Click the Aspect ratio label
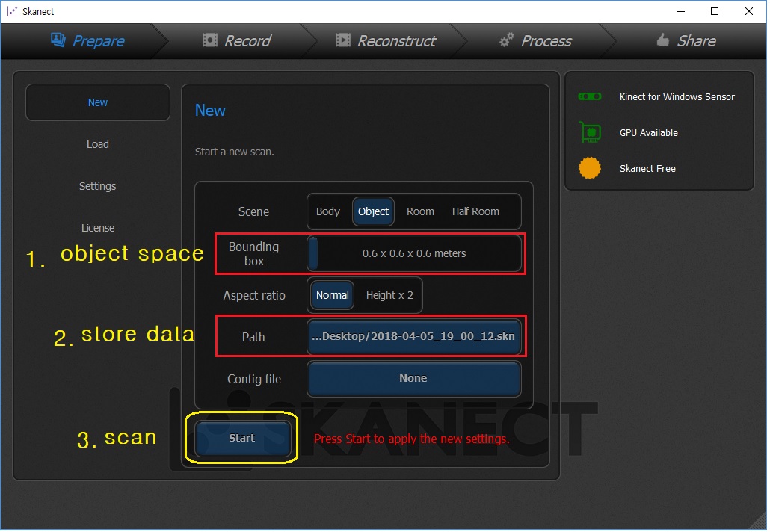 pos(254,295)
